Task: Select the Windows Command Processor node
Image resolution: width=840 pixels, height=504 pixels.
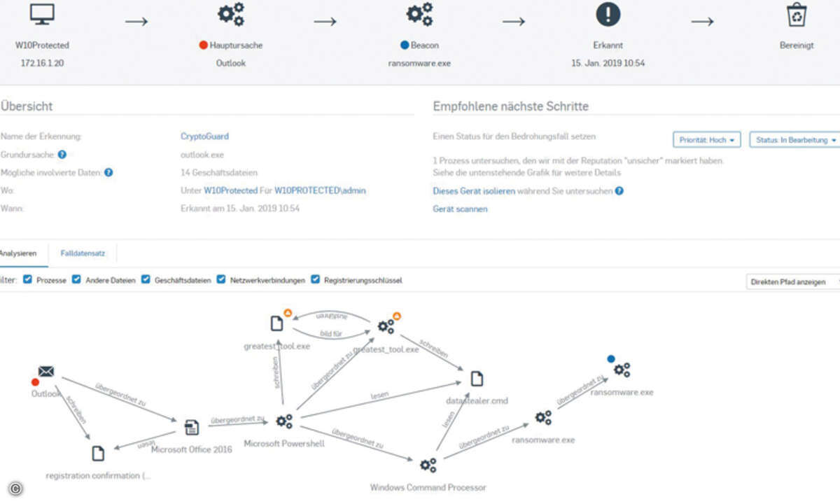Action: coord(428,465)
